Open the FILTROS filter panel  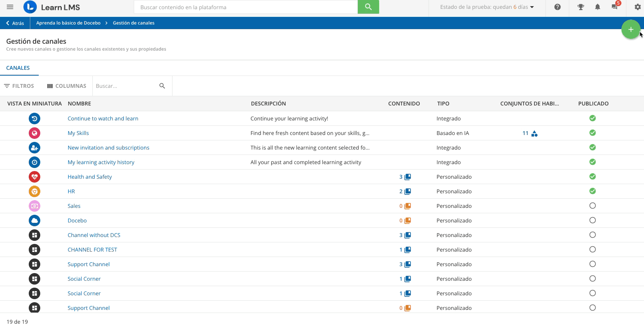pyautogui.click(x=19, y=86)
